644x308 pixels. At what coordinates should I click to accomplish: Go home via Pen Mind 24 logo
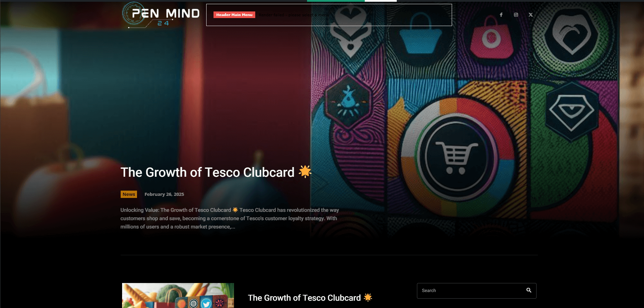161,15
